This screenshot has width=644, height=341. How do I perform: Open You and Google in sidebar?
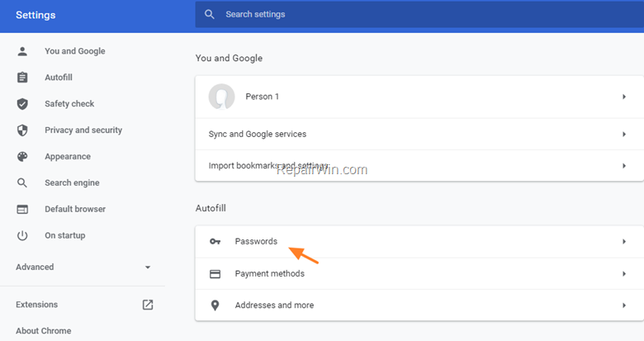tap(75, 51)
